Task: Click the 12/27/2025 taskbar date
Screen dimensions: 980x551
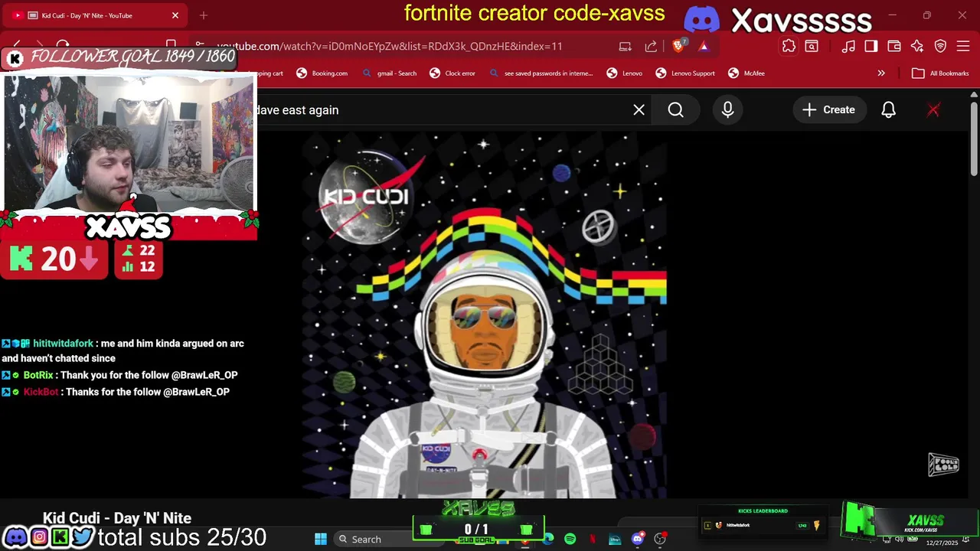Action: pyautogui.click(x=942, y=543)
